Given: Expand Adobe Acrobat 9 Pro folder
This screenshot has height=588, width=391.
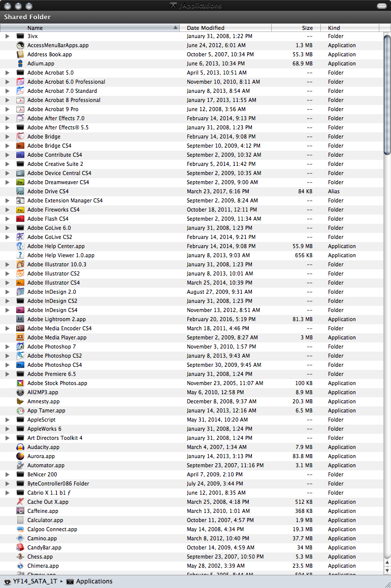Looking at the screenshot, I should pyautogui.click(x=7, y=109).
